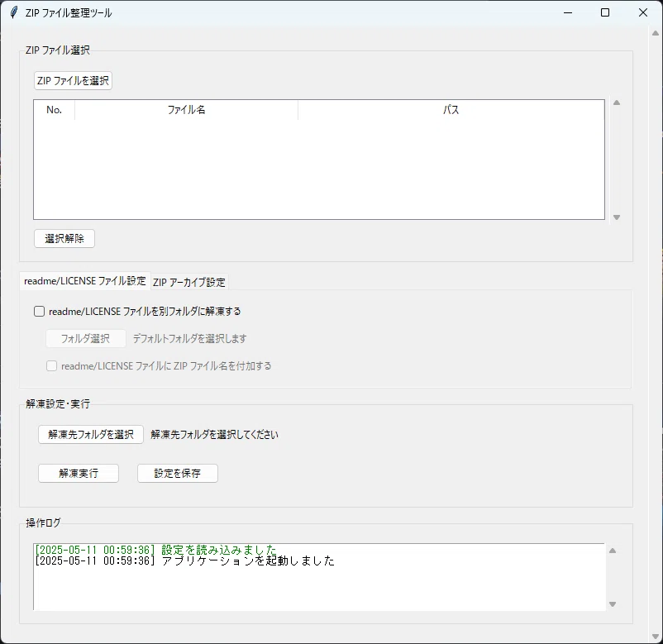Viewport: 663px width, 644px height.
Task: Click file list scrollbar down arrow
Action: 617,217
